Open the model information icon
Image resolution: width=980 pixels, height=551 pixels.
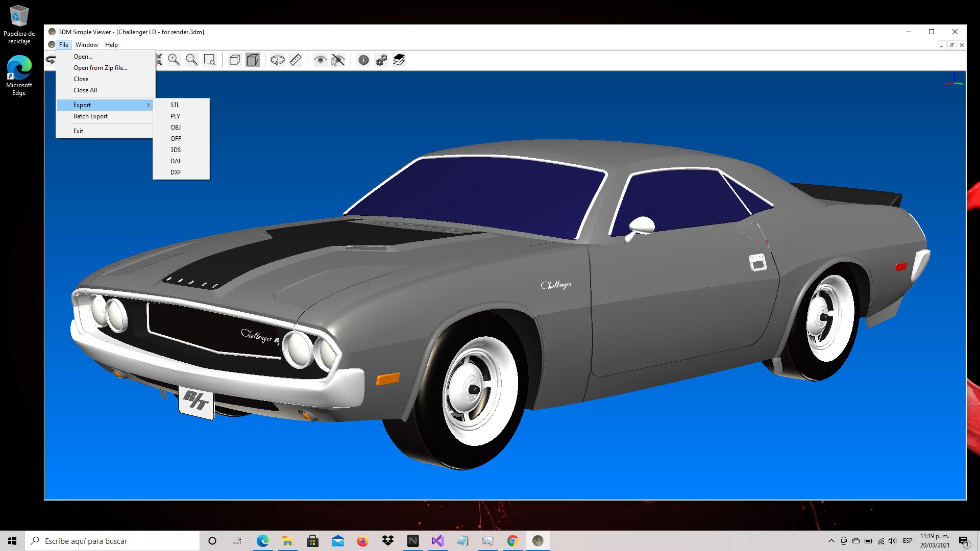[363, 60]
